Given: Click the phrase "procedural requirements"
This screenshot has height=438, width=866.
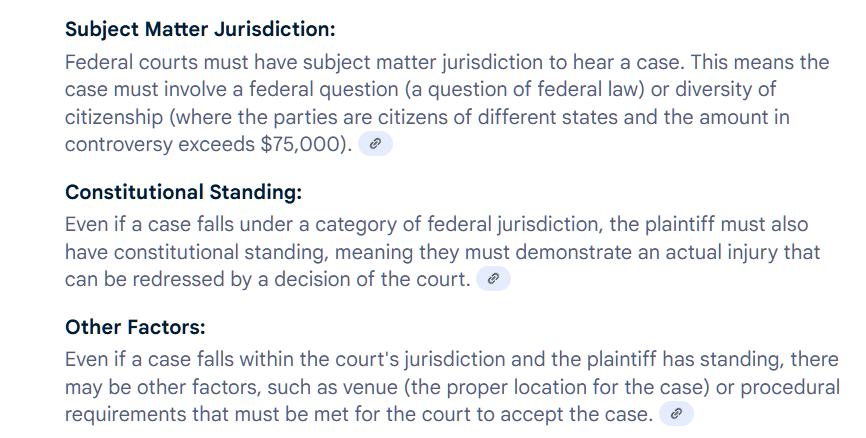Looking at the screenshot, I should pyautogui.click(x=790, y=387).
